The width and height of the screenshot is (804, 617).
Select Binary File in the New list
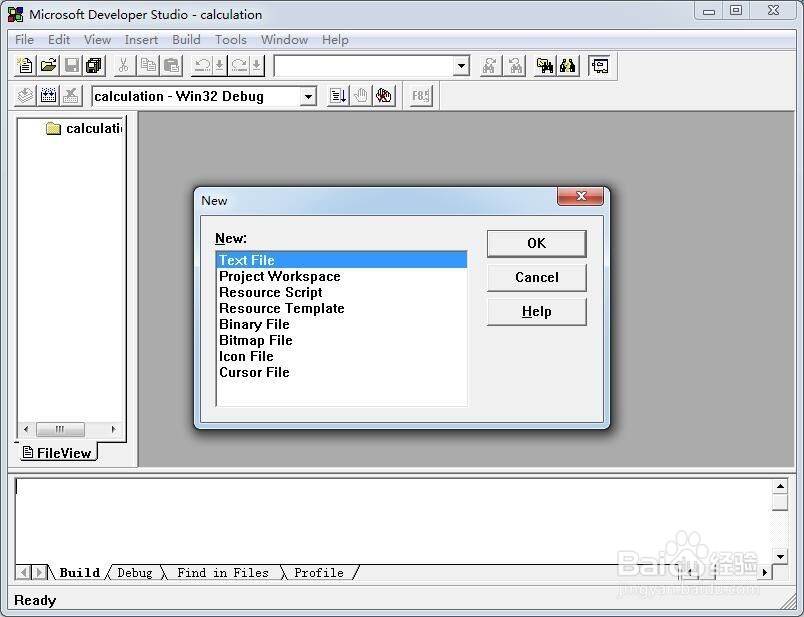click(341, 324)
